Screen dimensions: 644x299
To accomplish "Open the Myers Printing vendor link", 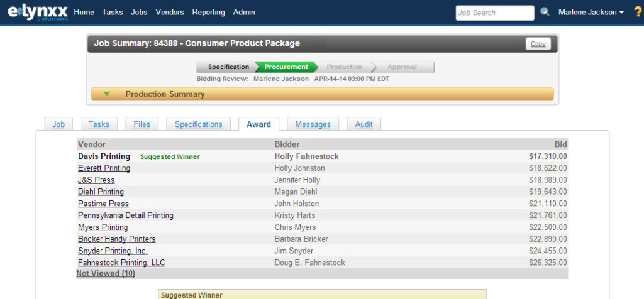I will (103, 227).
